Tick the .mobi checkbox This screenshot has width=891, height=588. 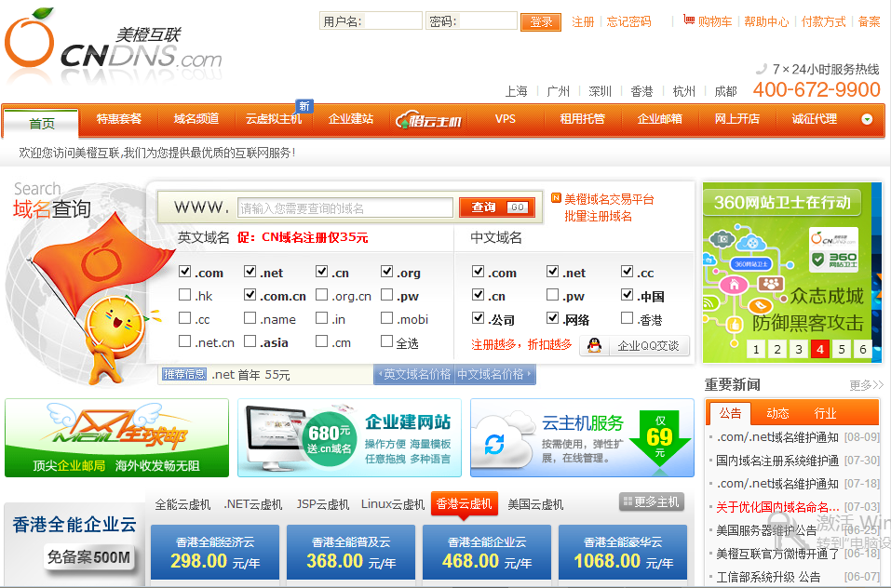387,318
